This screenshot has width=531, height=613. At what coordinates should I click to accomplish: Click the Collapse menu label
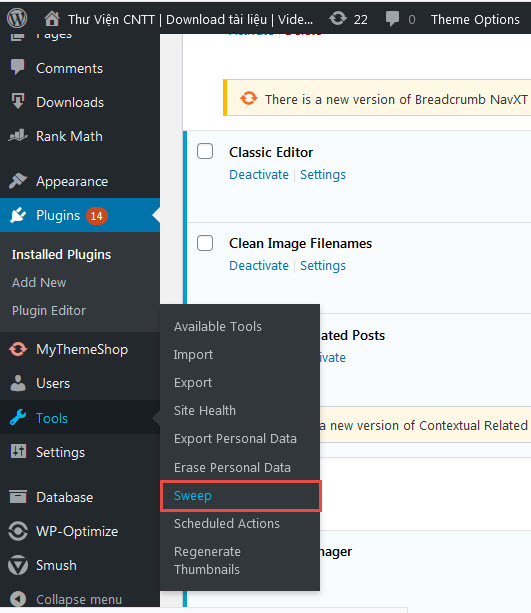click(79, 599)
